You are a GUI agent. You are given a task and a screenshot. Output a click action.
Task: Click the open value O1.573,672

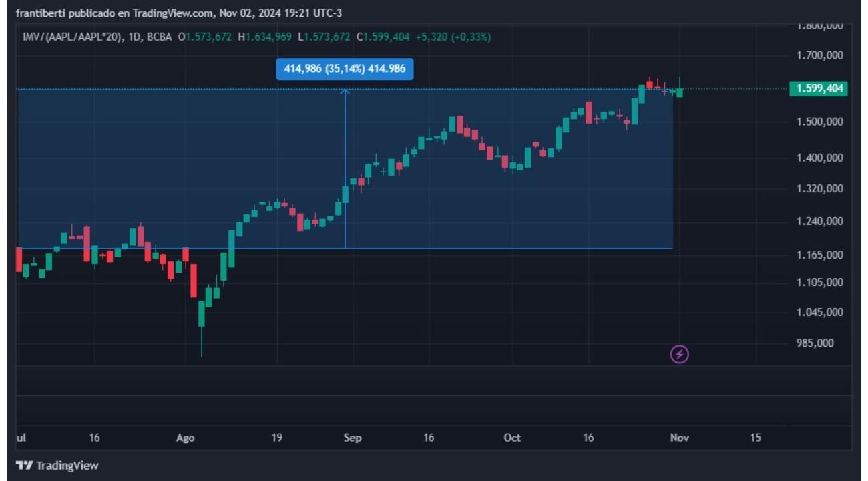[204, 37]
